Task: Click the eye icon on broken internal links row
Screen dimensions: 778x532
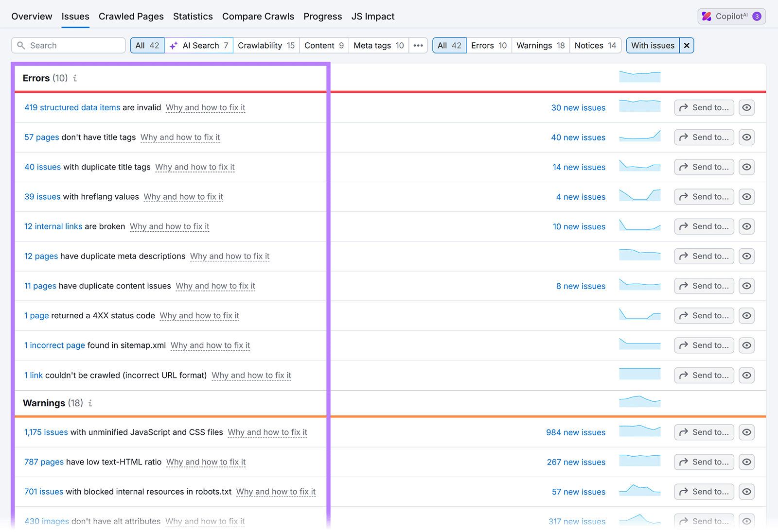Action: pyautogui.click(x=746, y=226)
